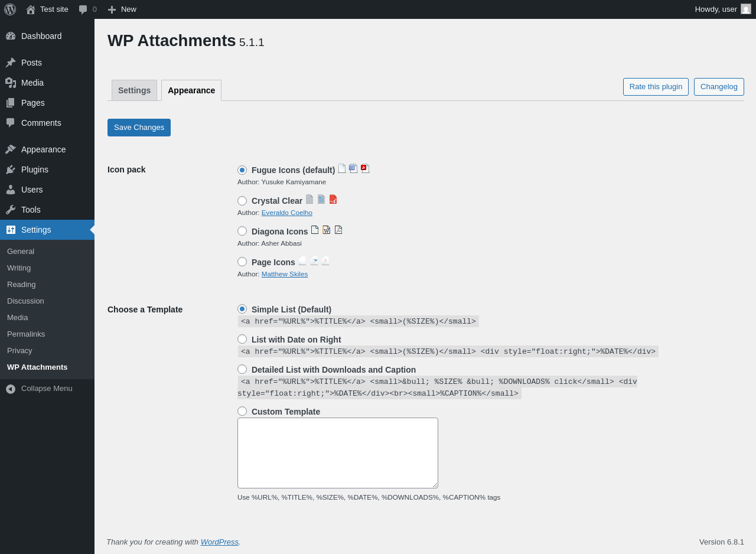Select List with Date on Right radio

242,339
